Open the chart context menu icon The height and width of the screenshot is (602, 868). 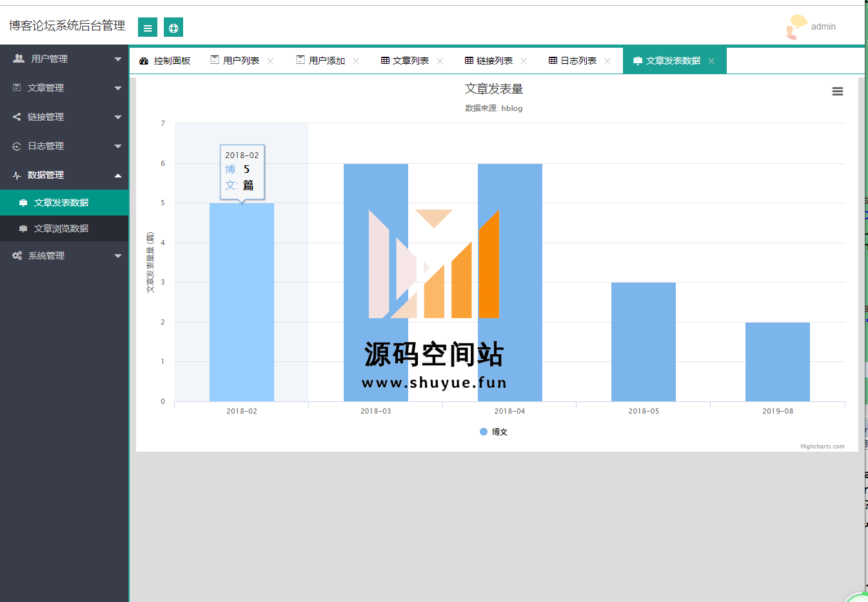[x=838, y=92]
